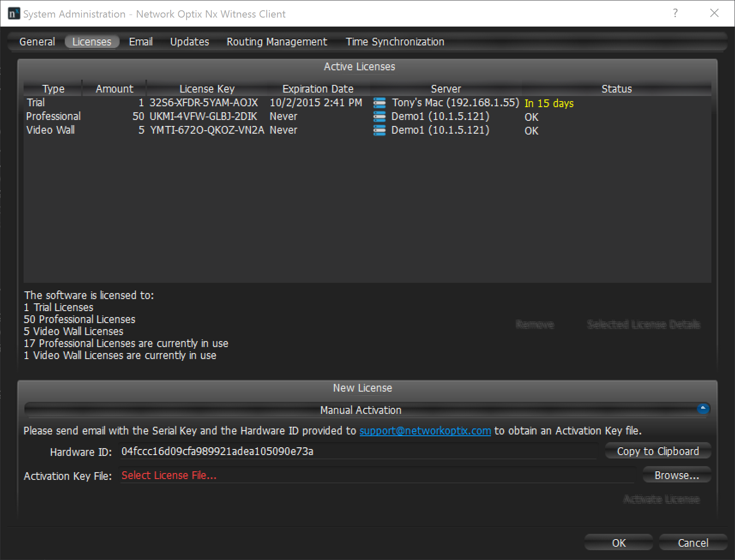Click license key 32S6-XFDR-5YAM-AOJX
735x560 pixels.
point(204,103)
